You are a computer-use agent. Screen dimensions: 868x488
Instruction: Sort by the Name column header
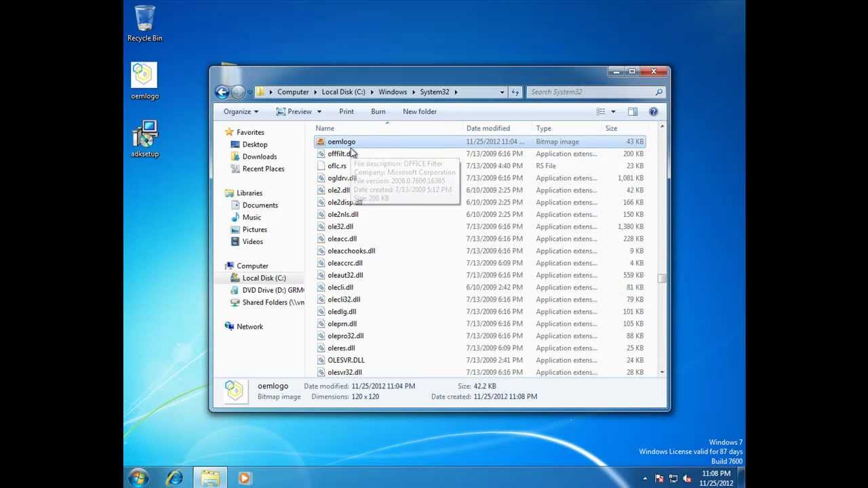coord(387,128)
